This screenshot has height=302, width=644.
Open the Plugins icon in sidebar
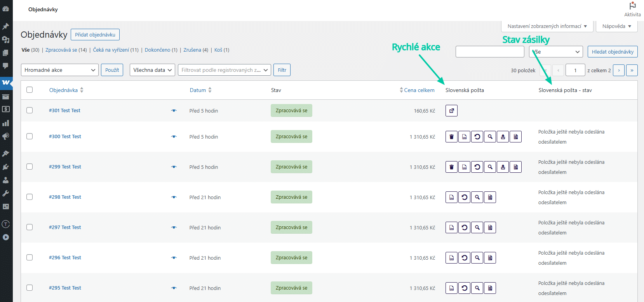pyautogui.click(x=6, y=167)
